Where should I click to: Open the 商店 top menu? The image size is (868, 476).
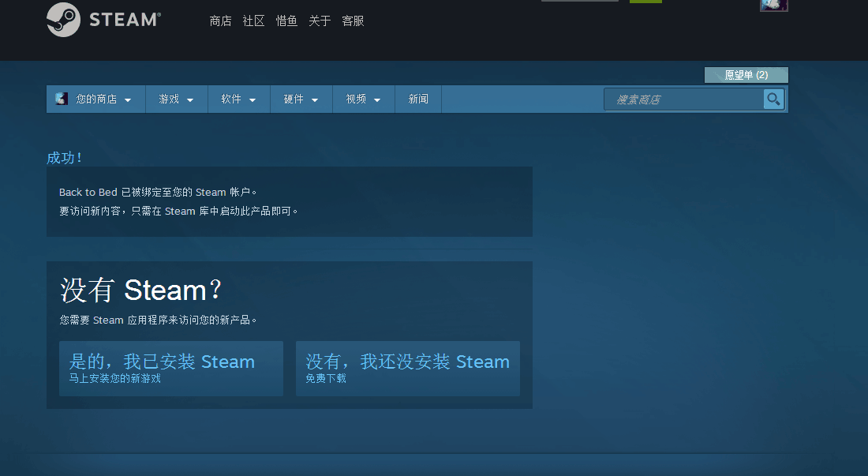tap(220, 21)
